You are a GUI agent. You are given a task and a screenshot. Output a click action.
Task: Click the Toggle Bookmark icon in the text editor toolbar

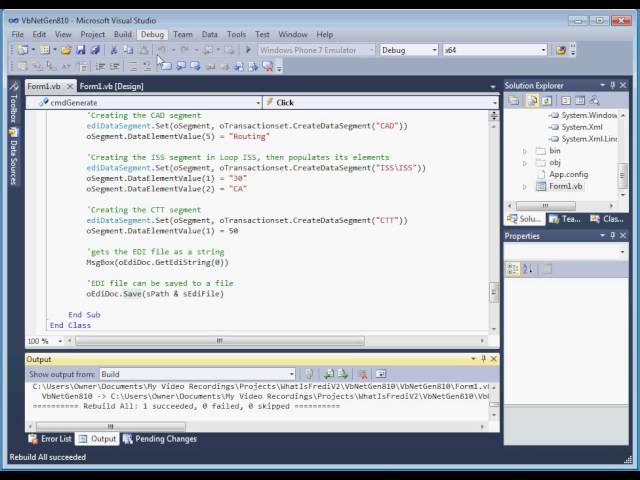(x=166, y=66)
